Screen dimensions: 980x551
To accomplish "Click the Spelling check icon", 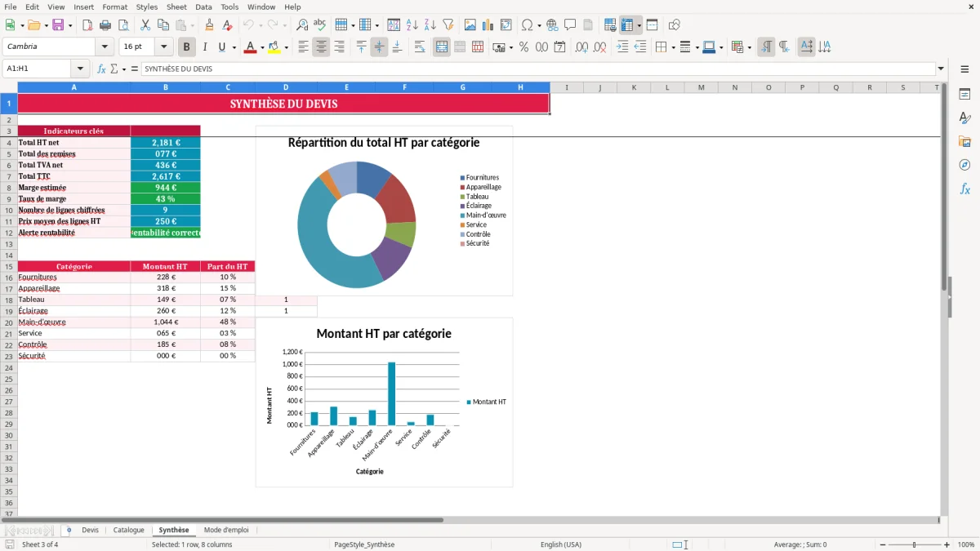I will pyautogui.click(x=320, y=25).
